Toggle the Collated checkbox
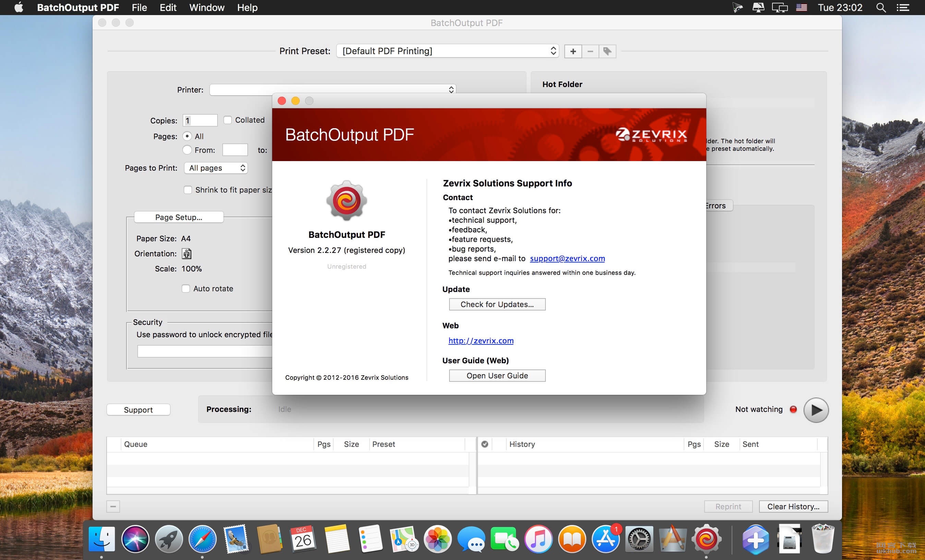925x560 pixels. point(228,120)
